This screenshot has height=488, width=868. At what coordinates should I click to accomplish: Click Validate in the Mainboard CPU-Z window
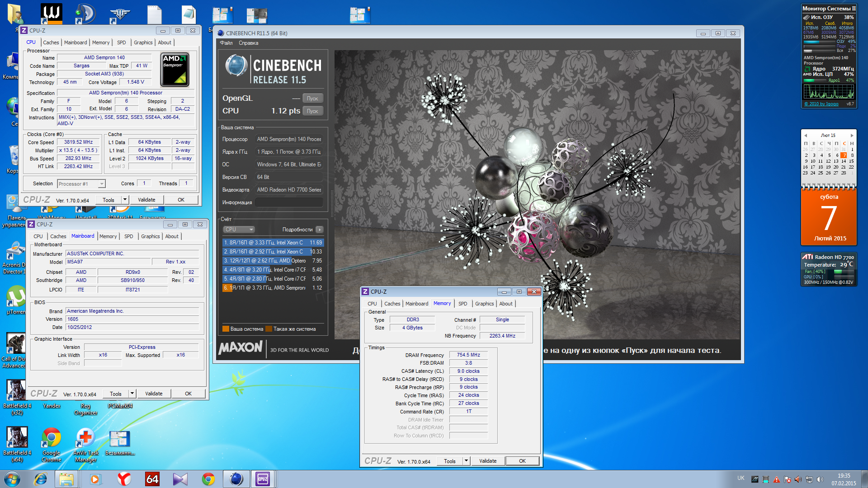[154, 394]
